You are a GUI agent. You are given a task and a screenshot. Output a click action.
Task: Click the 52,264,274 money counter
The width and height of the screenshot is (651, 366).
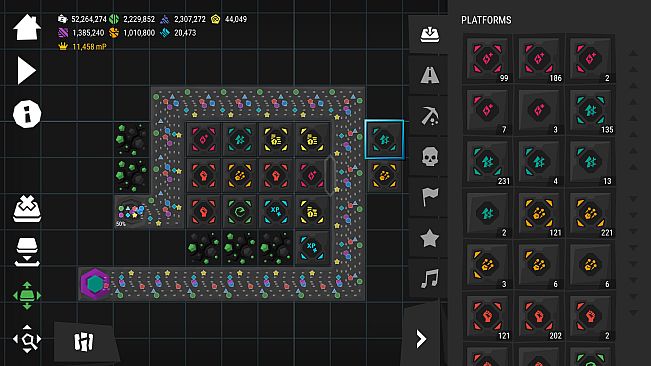point(82,19)
